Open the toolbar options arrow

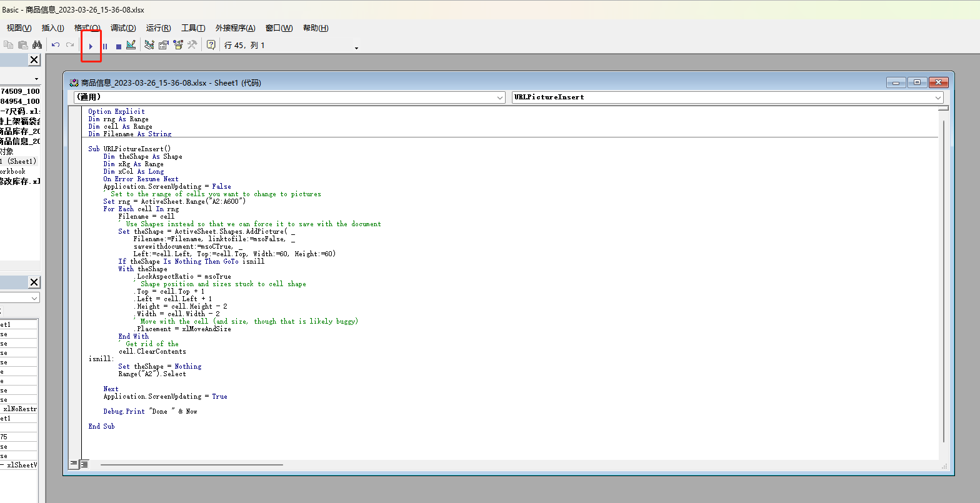click(x=356, y=48)
